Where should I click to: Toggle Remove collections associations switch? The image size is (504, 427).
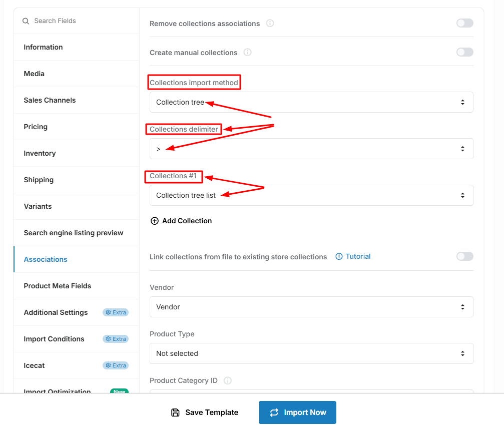pyautogui.click(x=465, y=23)
